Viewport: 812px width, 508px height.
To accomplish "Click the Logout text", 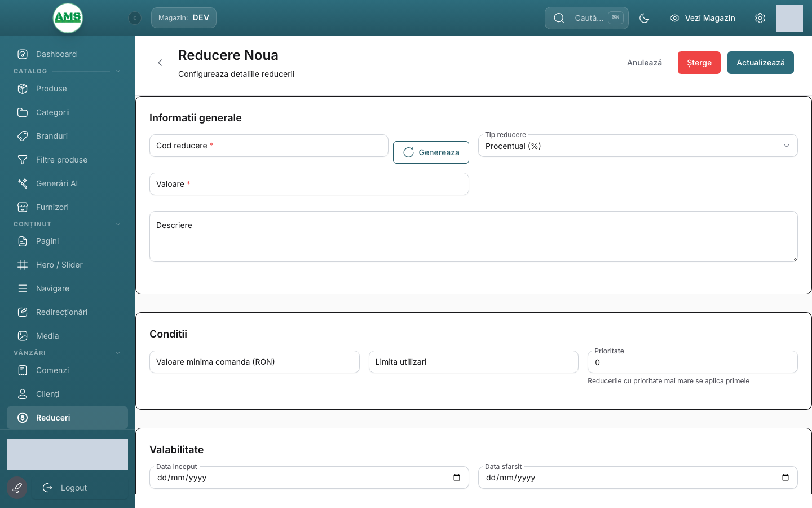I will 74,488.
